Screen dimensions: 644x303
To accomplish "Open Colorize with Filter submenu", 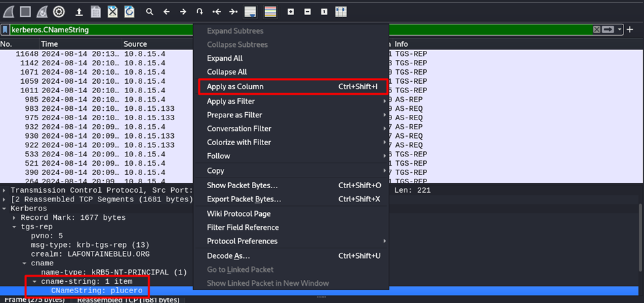I will [291, 143].
